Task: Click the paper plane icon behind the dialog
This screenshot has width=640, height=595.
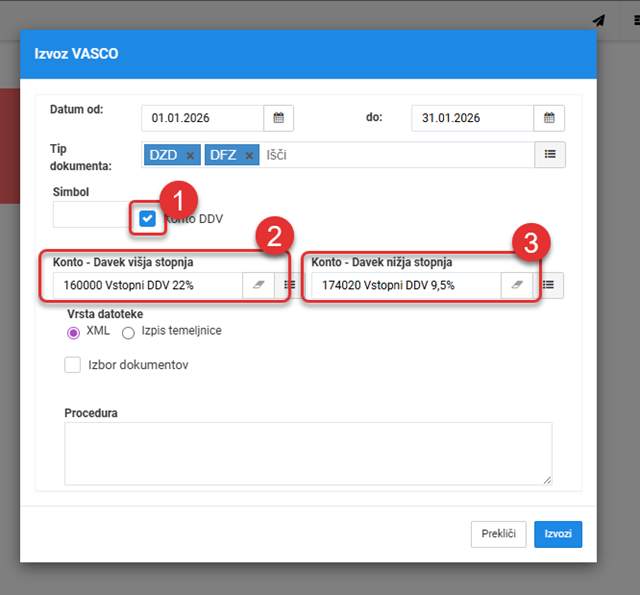Action: (599, 20)
